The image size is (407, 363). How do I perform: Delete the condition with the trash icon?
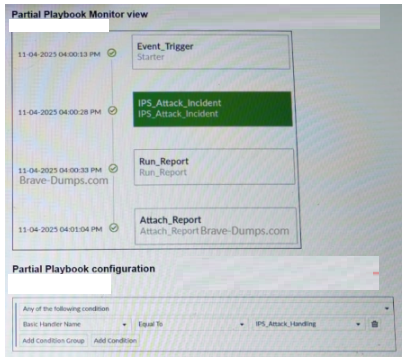pyautogui.click(x=375, y=324)
